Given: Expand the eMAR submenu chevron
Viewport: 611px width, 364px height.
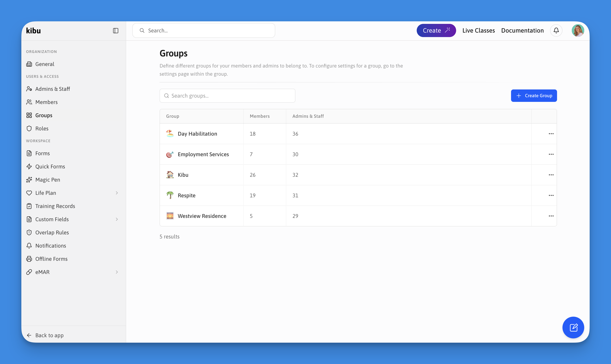Looking at the screenshot, I should coord(117,272).
